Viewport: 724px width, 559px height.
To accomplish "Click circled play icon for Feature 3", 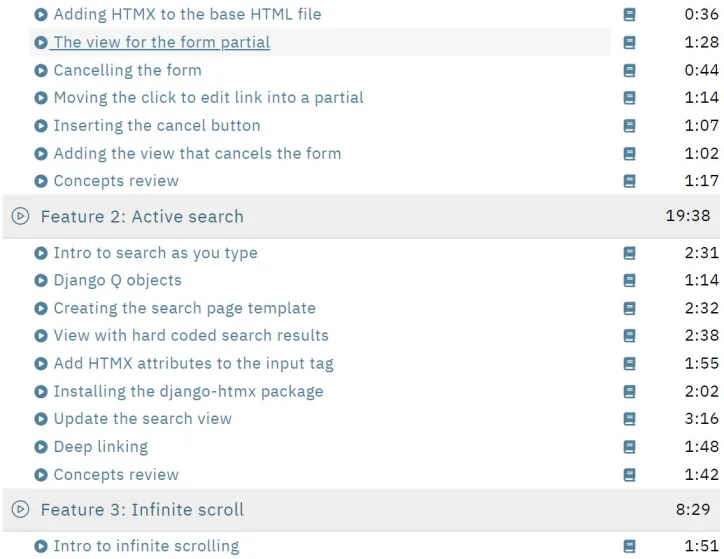I will click(20, 510).
